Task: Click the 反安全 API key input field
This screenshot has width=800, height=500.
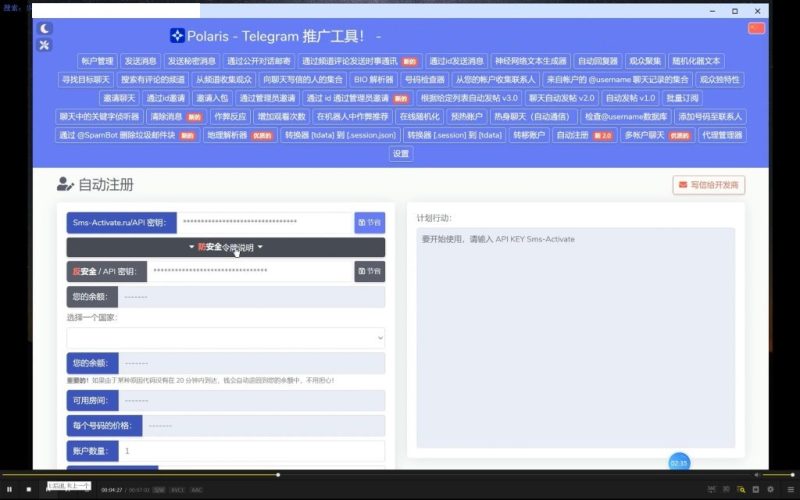Action: tap(251, 271)
